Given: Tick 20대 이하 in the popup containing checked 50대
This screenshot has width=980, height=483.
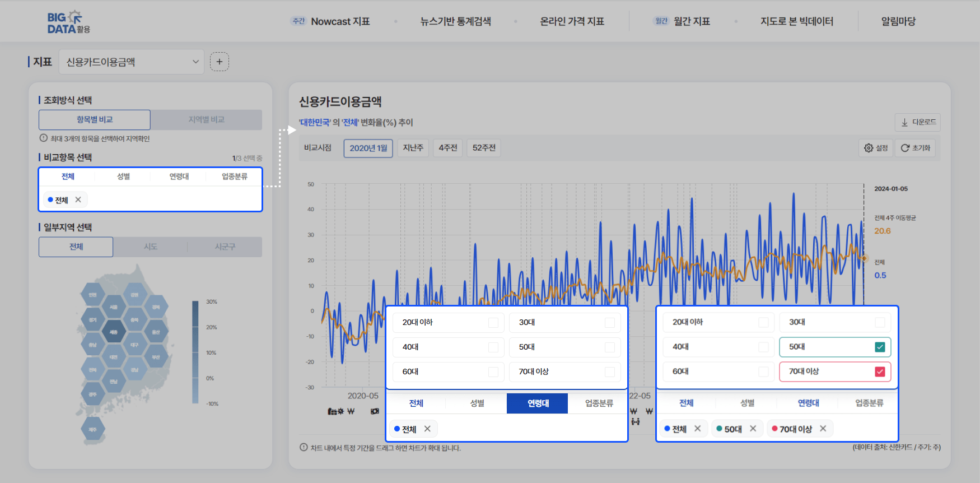Looking at the screenshot, I should coord(763,322).
